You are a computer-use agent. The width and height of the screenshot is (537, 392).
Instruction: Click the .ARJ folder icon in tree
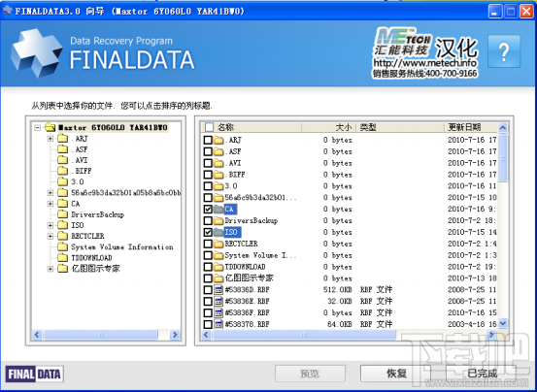(63, 138)
